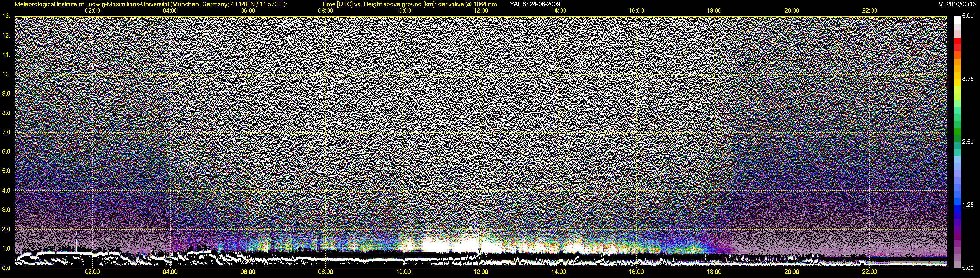The image size is (980, 278).
Task: Click the Meteorological Institute title text
Action: tap(151, 4)
